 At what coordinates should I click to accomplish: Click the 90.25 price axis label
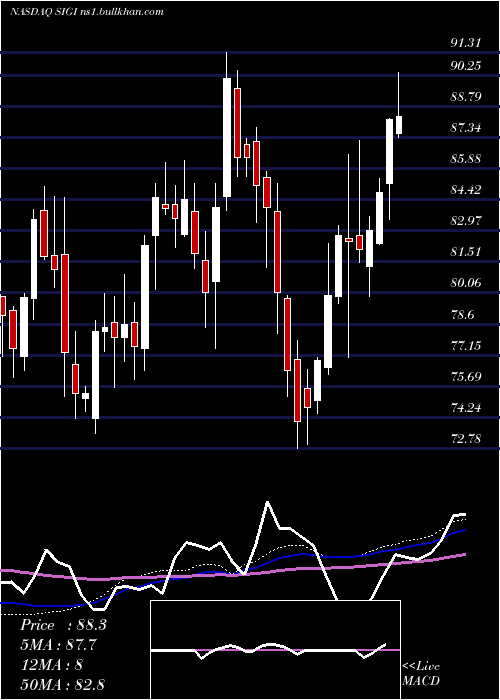click(466, 66)
